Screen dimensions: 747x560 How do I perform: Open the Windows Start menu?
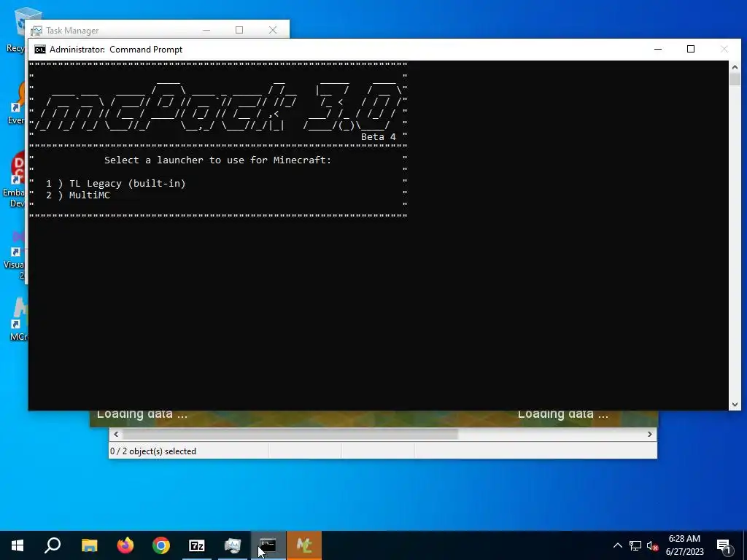tap(18, 545)
